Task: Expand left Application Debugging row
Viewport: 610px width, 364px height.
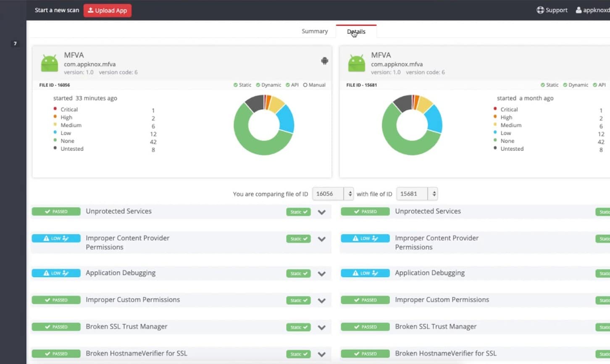Action: tap(322, 274)
